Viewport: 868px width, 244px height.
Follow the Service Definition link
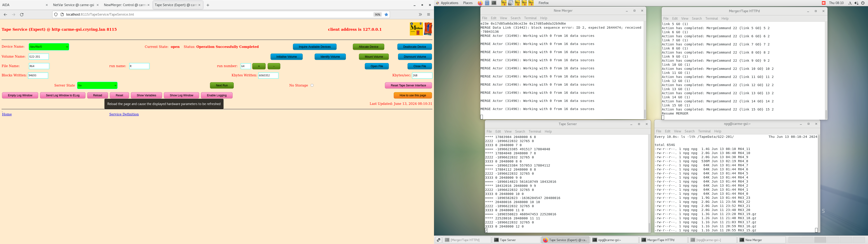coord(124,114)
